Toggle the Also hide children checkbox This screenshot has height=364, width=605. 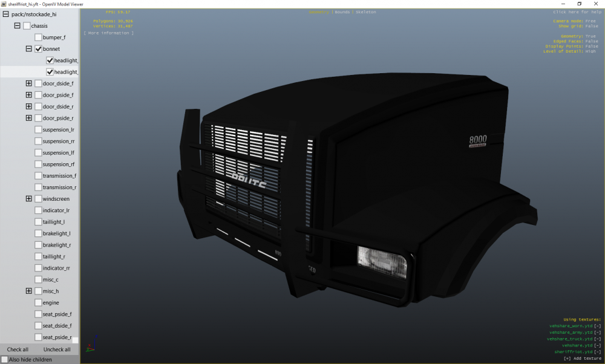5,359
